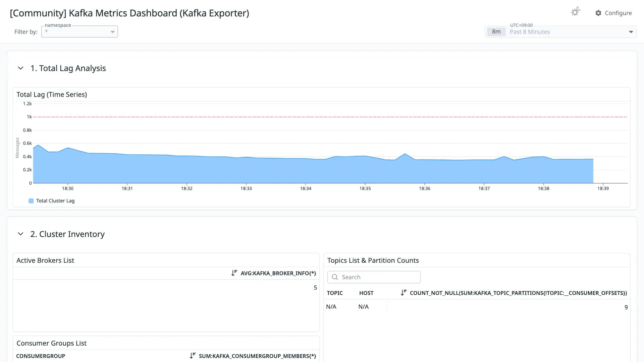Collapse the Cluster Inventory section chevron
This screenshot has width=644, height=362.
(x=20, y=234)
